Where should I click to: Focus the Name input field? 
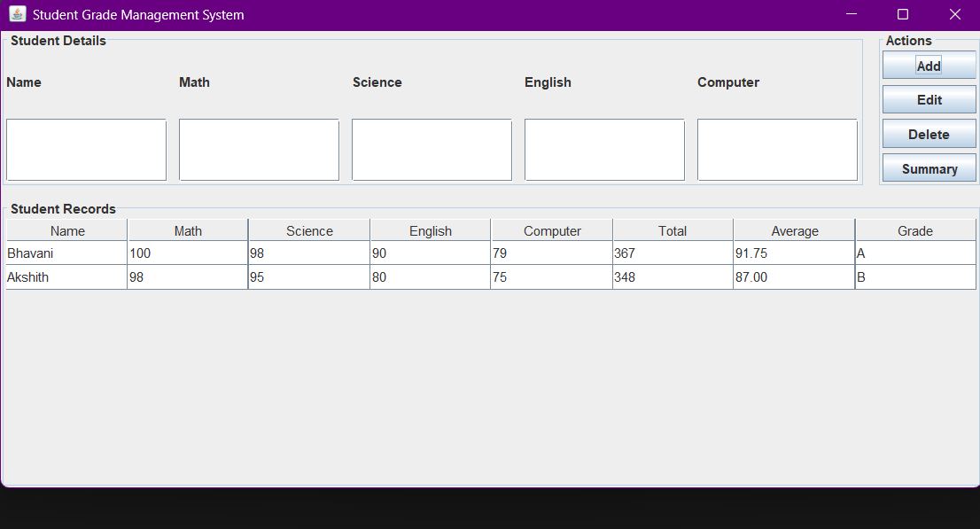pos(86,150)
